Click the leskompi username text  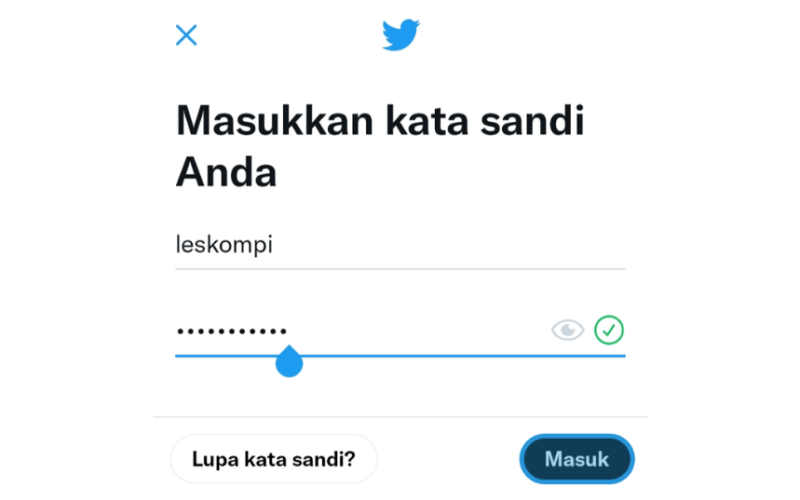click(x=224, y=245)
